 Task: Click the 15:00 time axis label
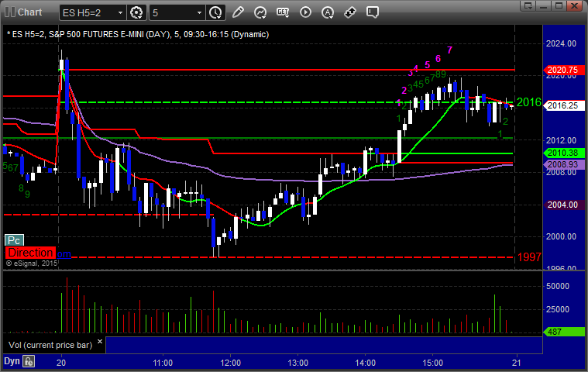coord(433,363)
